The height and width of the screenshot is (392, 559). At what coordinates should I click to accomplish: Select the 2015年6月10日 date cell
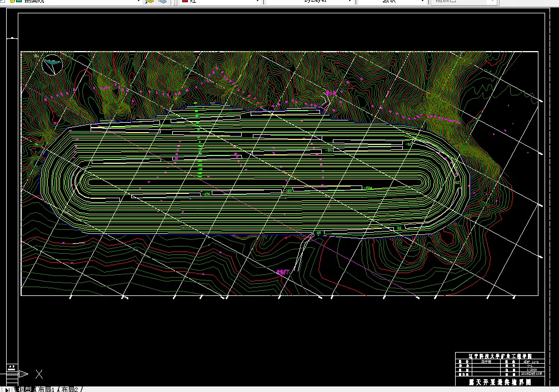[532, 374]
